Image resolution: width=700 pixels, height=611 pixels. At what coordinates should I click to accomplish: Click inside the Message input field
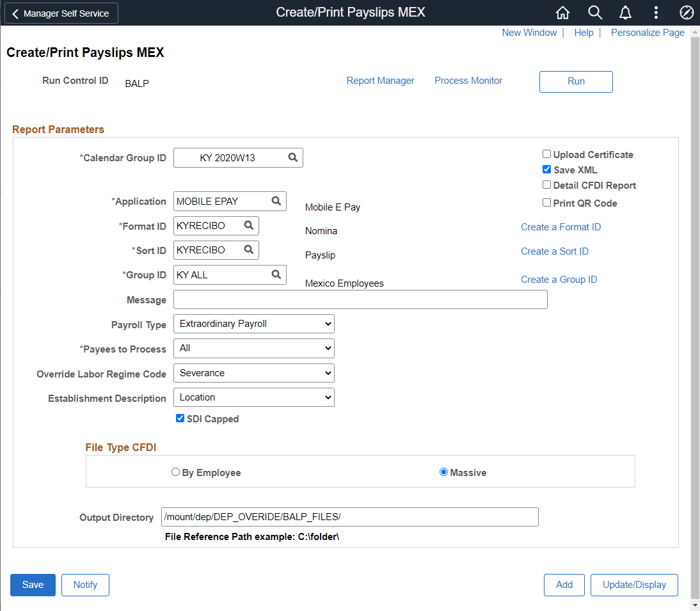tap(360, 299)
